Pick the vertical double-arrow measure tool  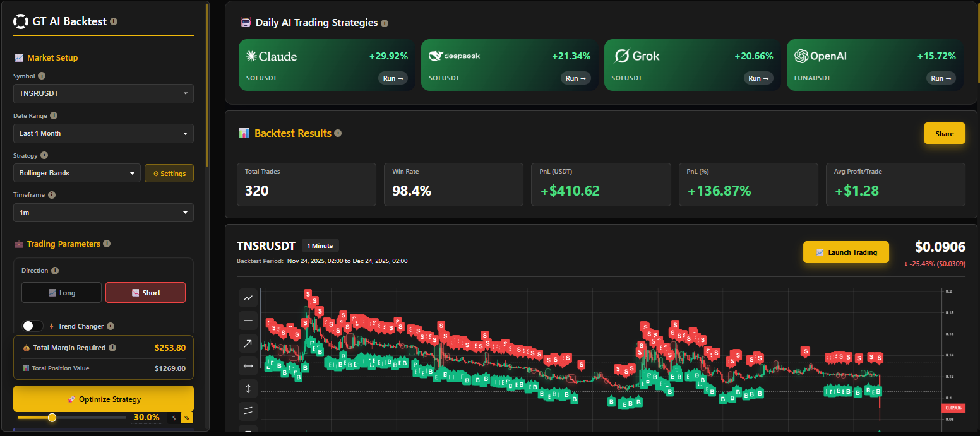pyautogui.click(x=248, y=389)
